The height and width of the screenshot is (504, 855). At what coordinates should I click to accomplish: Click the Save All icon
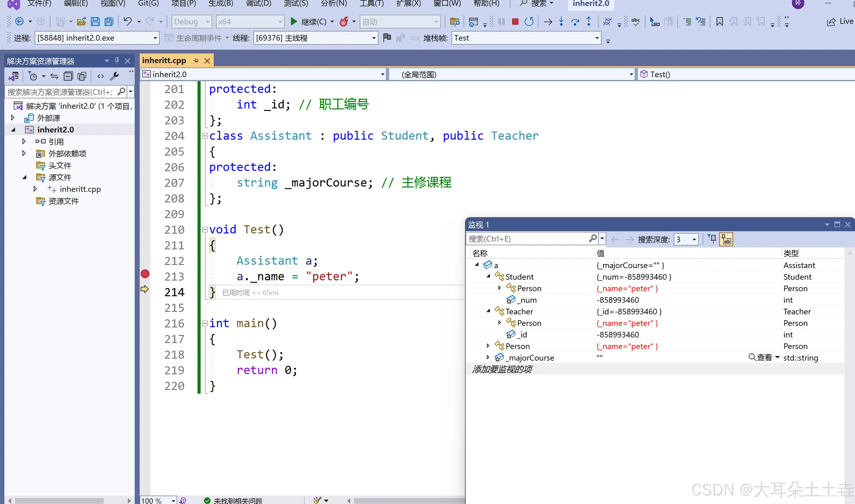109,22
